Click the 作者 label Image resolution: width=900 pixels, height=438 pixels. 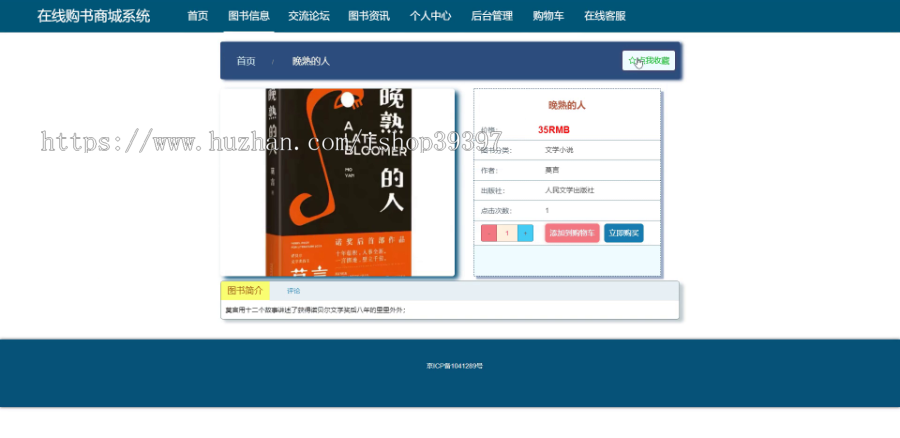[x=490, y=171]
